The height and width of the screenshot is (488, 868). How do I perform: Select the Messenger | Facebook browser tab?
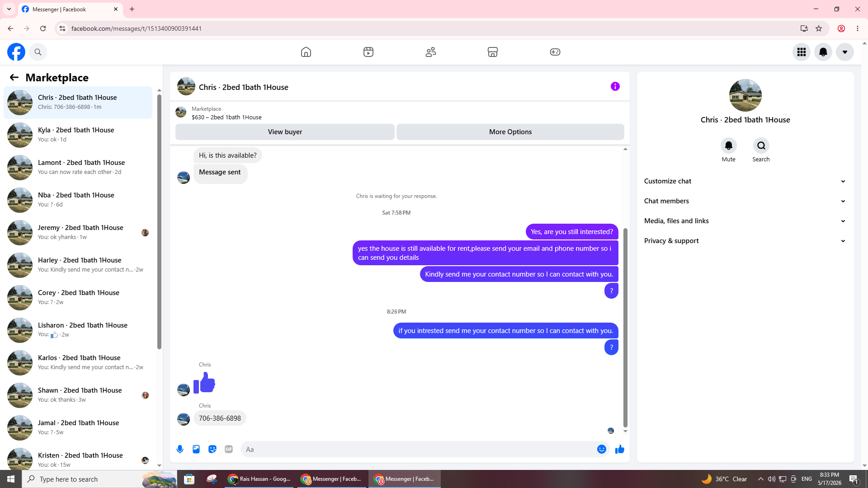pos(70,9)
